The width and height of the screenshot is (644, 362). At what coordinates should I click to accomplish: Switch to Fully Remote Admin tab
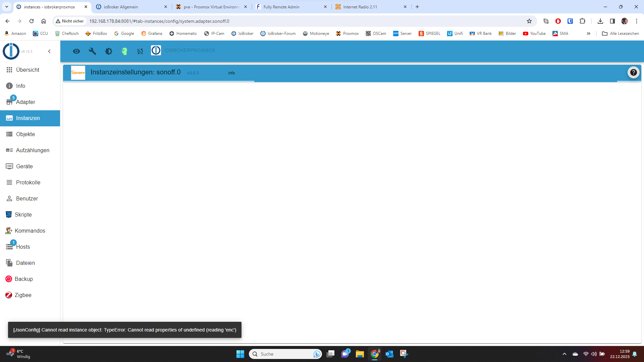(291, 7)
